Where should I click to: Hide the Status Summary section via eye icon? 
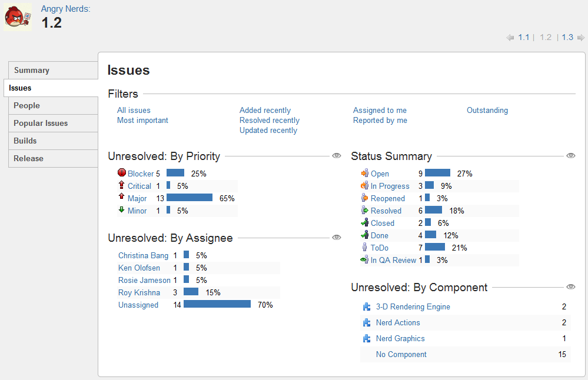coord(571,155)
